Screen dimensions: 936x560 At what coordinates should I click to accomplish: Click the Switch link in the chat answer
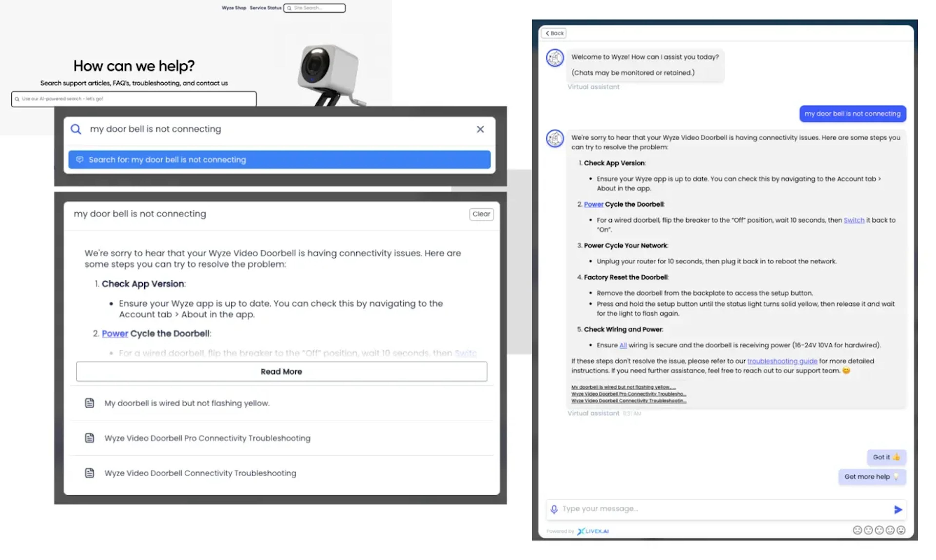[x=854, y=220]
